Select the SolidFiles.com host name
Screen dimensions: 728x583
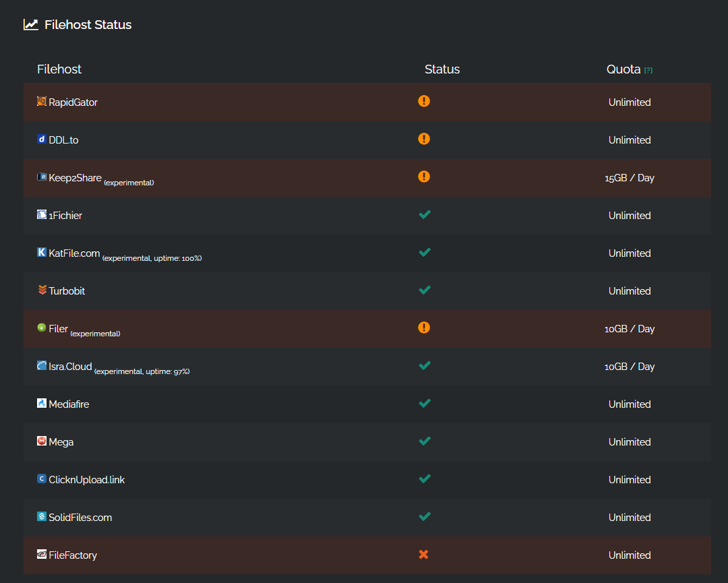pos(80,518)
